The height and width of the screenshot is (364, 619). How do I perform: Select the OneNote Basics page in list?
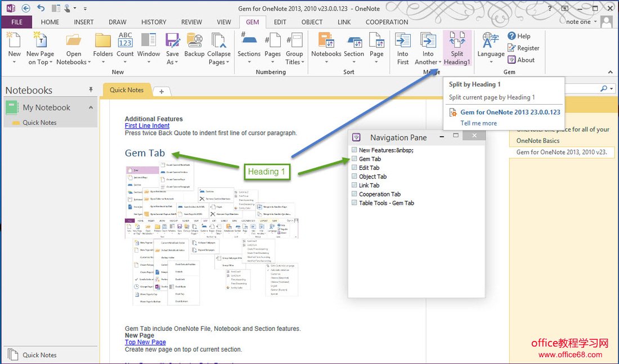click(x=538, y=141)
